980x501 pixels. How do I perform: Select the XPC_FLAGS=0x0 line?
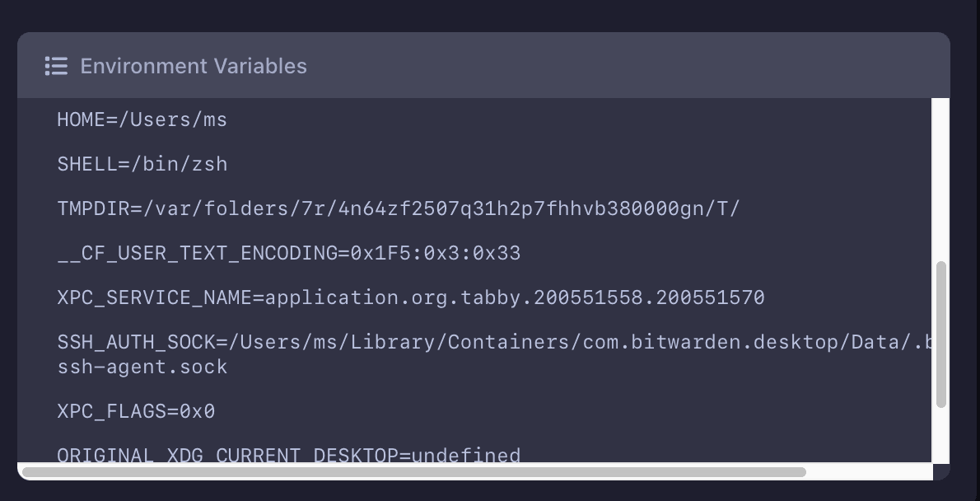click(136, 411)
